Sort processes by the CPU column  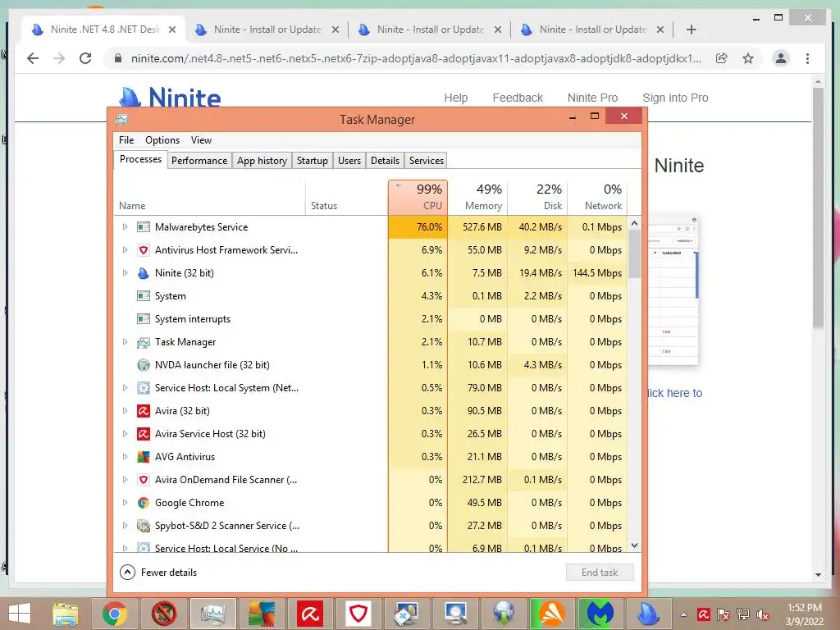[418, 197]
